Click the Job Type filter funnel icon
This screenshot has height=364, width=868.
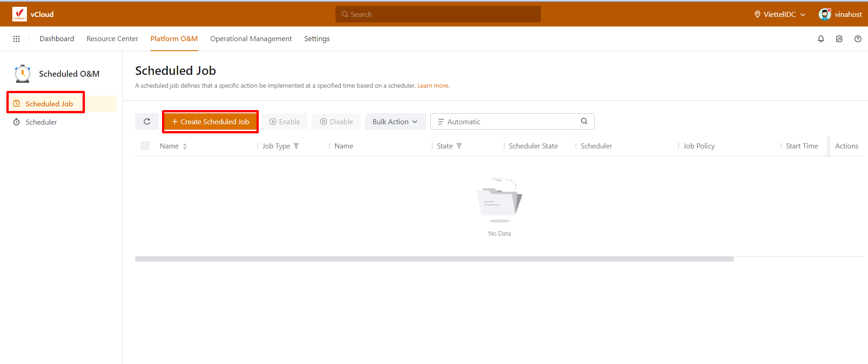pyautogui.click(x=296, y=146)
